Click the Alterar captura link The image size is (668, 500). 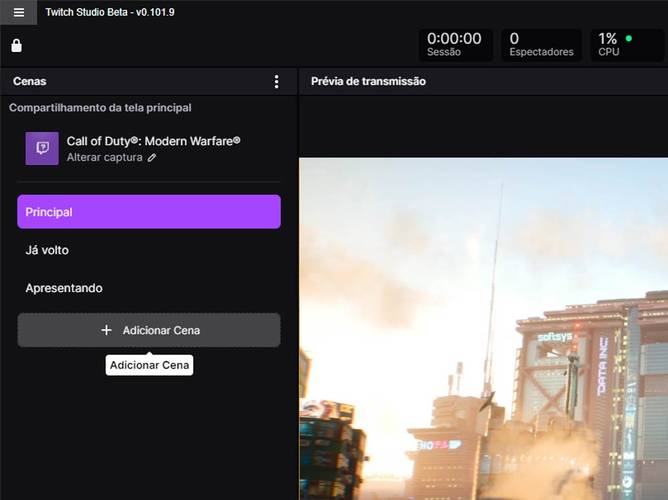[x=104, y=157]
